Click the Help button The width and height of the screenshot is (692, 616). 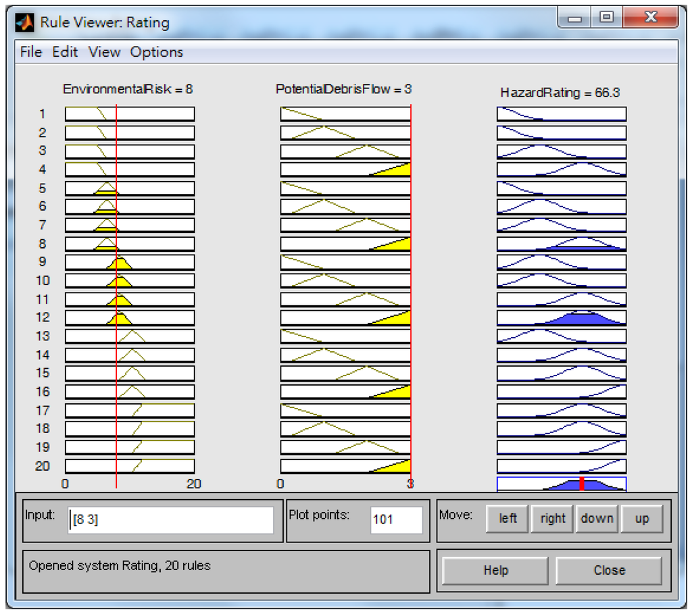coord(495,570)
